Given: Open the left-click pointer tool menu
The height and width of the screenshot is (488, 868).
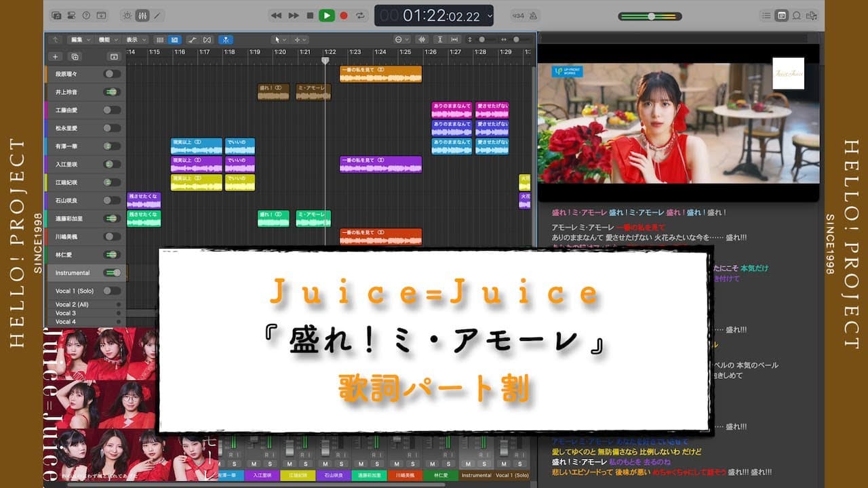Looking at the screenshot, I should click(x=279, y=40).
